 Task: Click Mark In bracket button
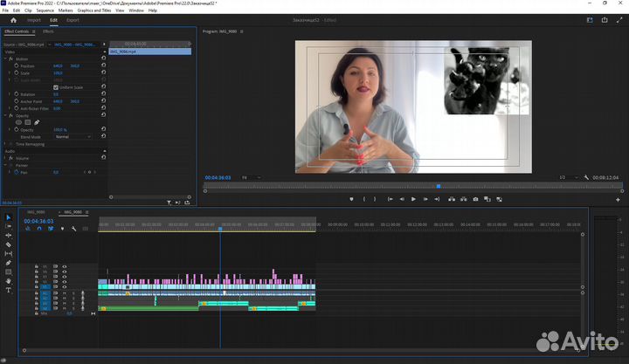(x=363, y=199)
